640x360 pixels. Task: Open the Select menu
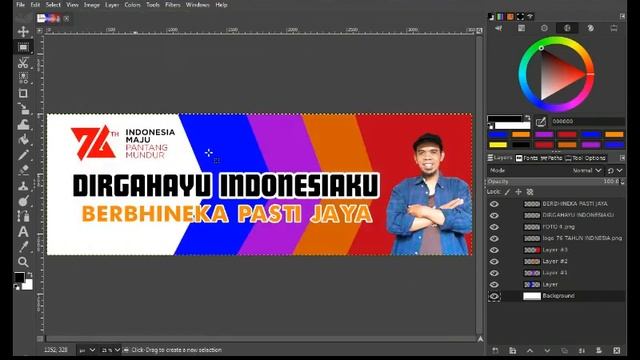coord(53,5)
